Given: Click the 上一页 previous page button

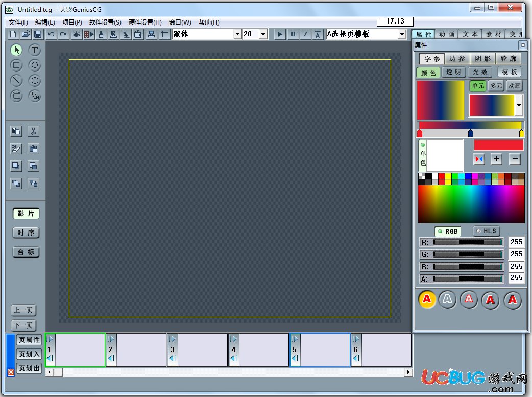Looking at the screenshot, I should 23,310.
